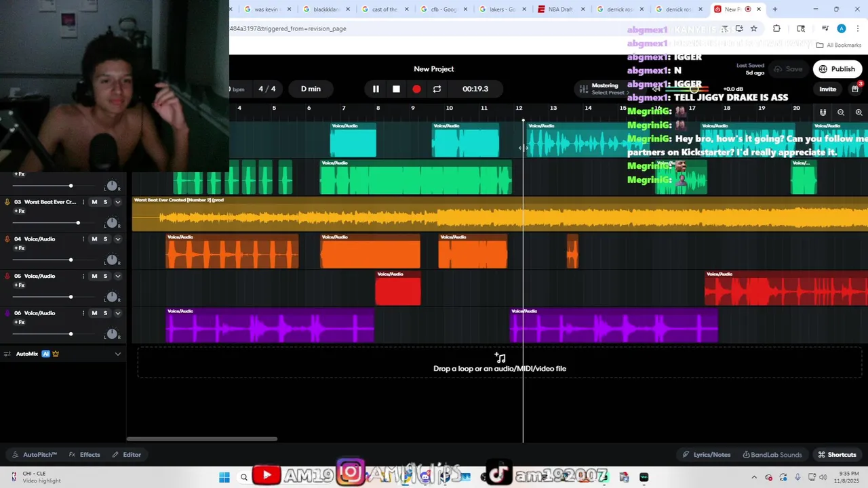Click the Save button
The width and height of the screenshot is (868, 488).
click(788, 69)
